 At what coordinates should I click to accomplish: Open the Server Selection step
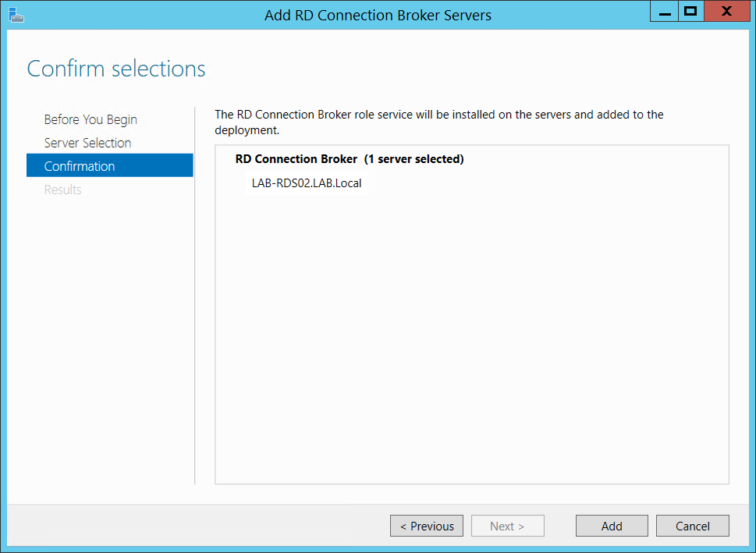pos(87,143)
